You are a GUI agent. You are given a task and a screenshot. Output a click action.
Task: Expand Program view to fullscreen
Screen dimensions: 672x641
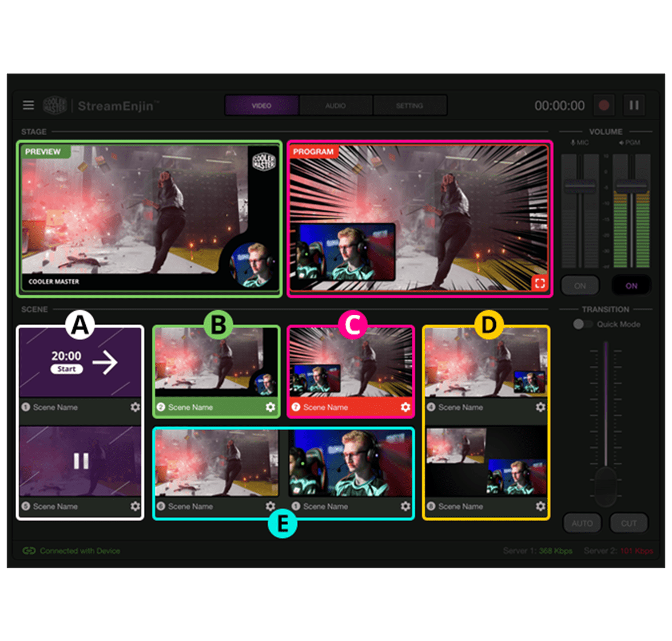click(538, 283)
